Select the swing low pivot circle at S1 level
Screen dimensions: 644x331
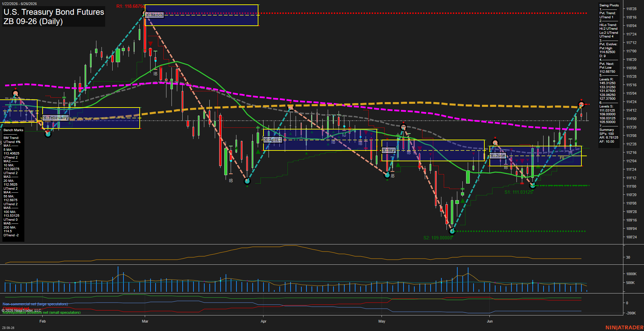(x=533, y=186)
